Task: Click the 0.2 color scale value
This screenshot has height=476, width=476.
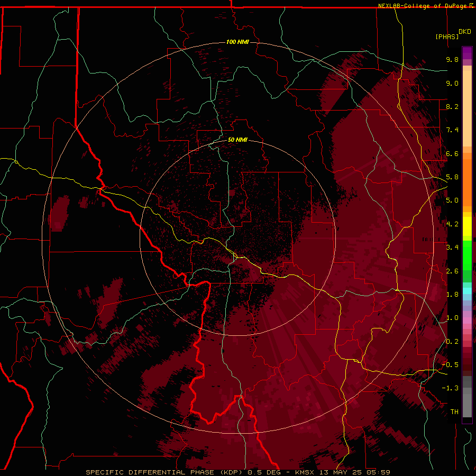Action: [x=452, y=342]
